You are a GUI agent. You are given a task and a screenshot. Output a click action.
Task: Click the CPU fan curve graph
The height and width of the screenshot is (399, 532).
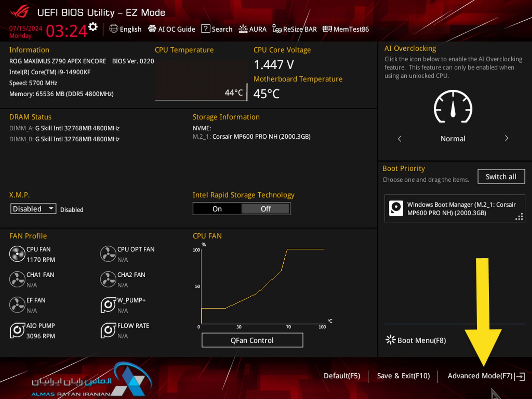pos(263,286)
